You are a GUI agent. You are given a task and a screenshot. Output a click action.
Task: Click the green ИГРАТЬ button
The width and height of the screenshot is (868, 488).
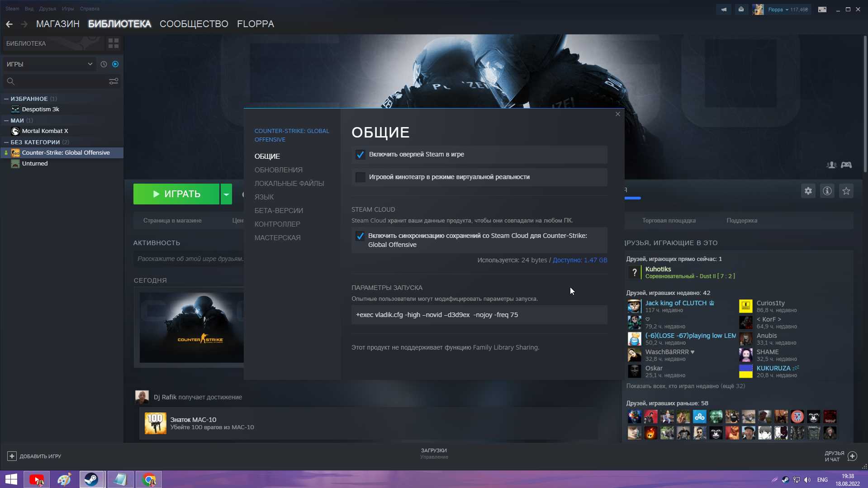pyautogui.click(x=176, y=194)
